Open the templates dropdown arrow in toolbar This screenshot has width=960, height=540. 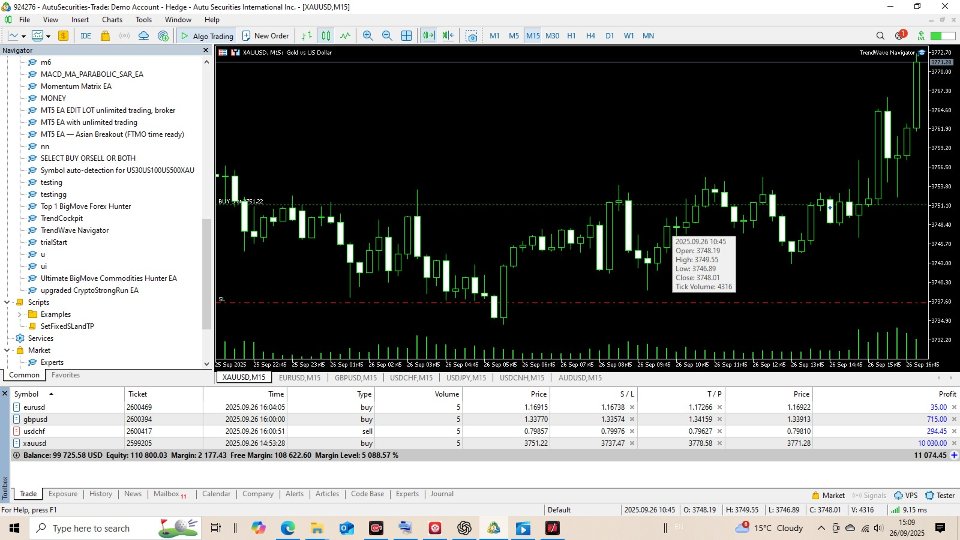pos(47,36)
